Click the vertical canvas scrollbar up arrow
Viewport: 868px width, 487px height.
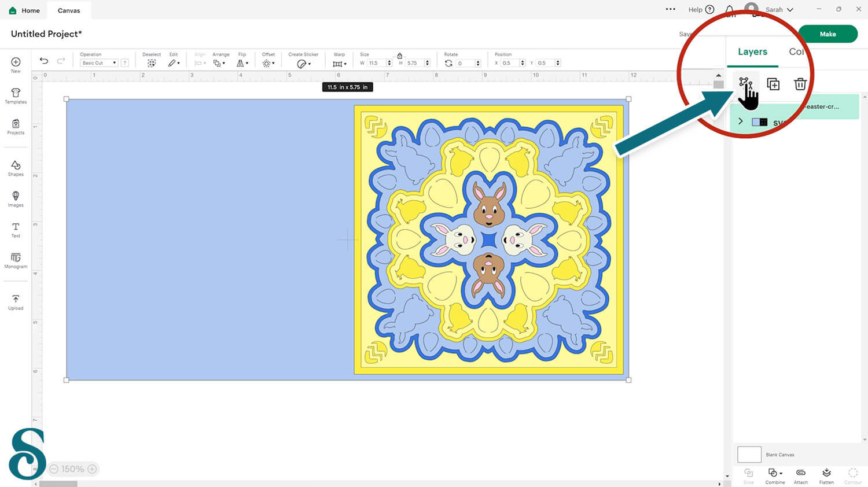(719, 75)
